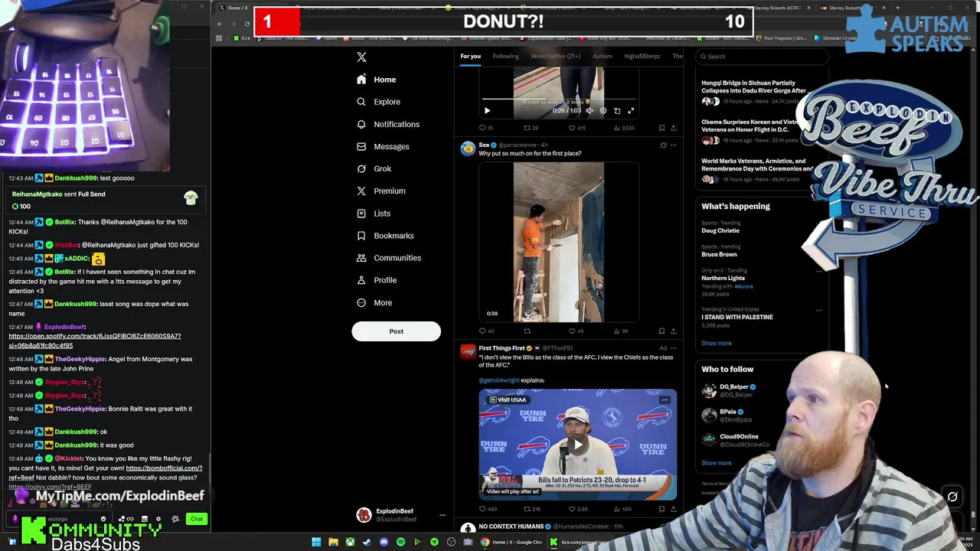Repost Sea's post
The height and width of the screenshot is (551, 980).
[527, 331]
